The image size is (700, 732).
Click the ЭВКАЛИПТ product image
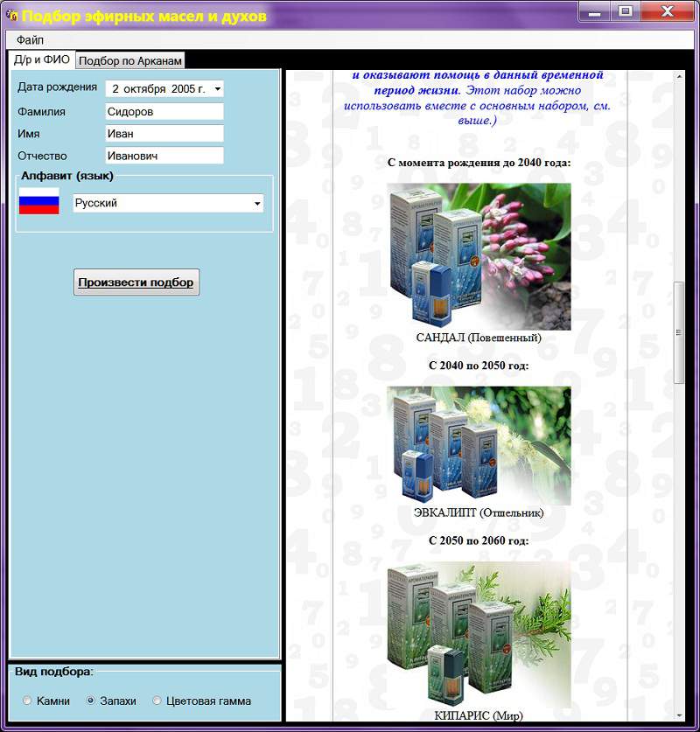[x=479, y=446]
